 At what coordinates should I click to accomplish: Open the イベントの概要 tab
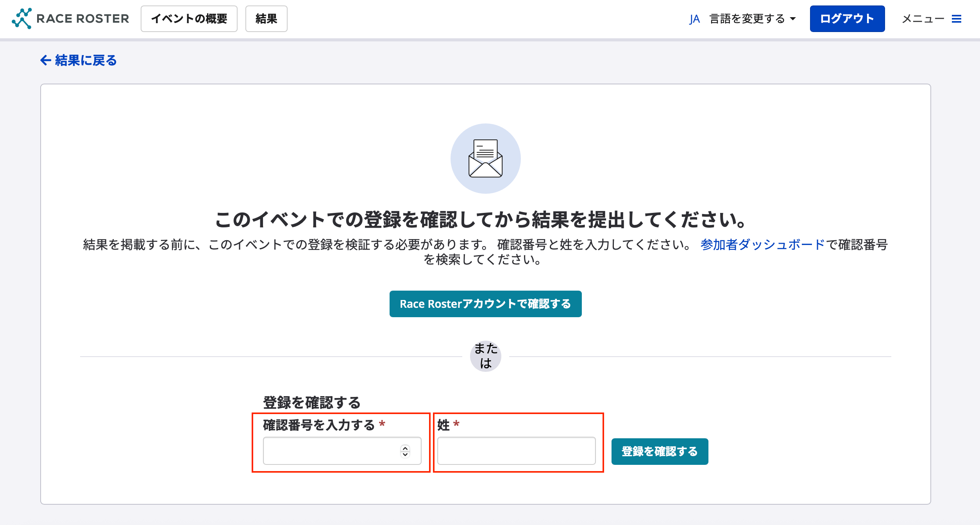point(189,18)
